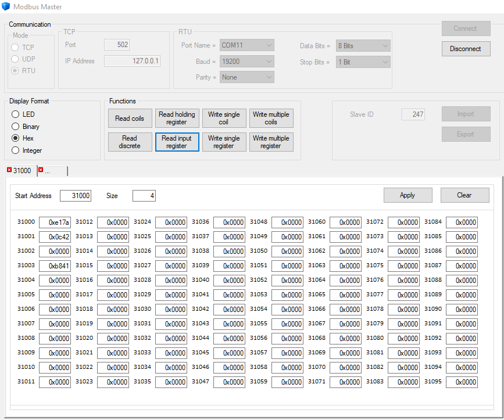The width and height of the screenshot is (504, 420).
Task: Click register 31002 value field
Action: 55,251
